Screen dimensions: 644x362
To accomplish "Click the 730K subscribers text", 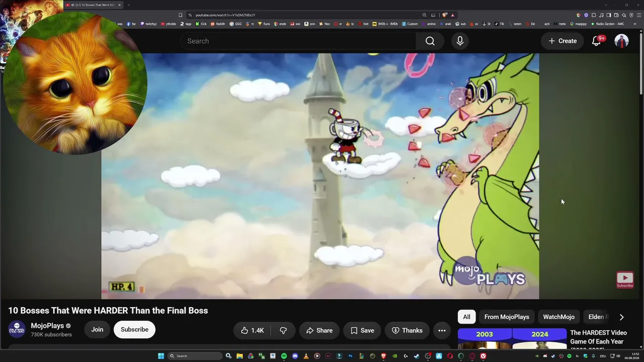I will pyautogui.click(x=51, y=335).
